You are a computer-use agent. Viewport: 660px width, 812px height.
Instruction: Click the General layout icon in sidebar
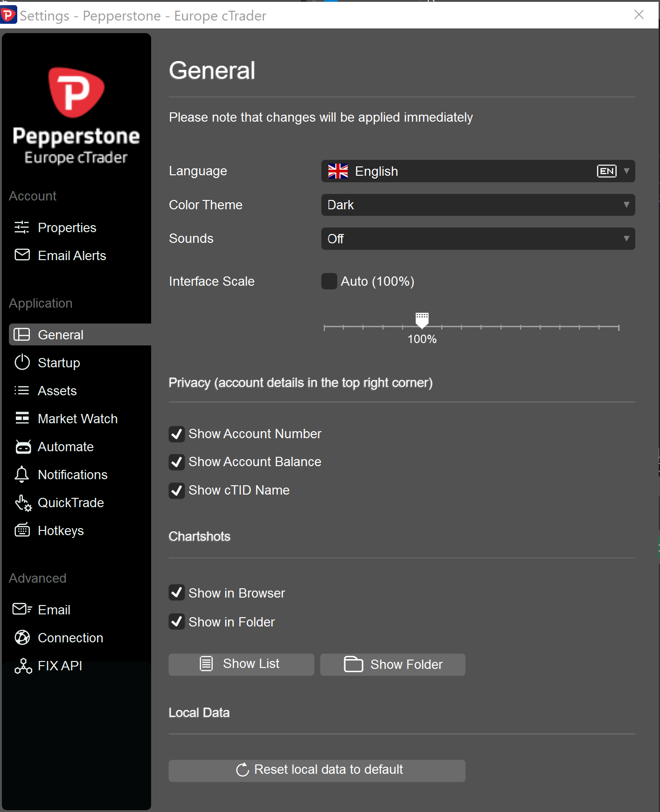[22, 335]
